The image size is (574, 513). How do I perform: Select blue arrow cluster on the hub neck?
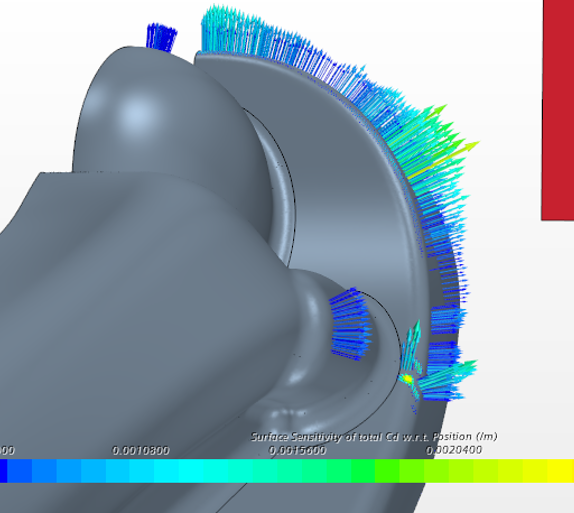(x=351, y=324)
